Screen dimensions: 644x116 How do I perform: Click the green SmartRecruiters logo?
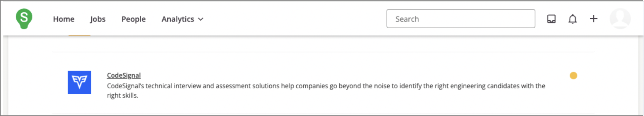coord(24,19)
